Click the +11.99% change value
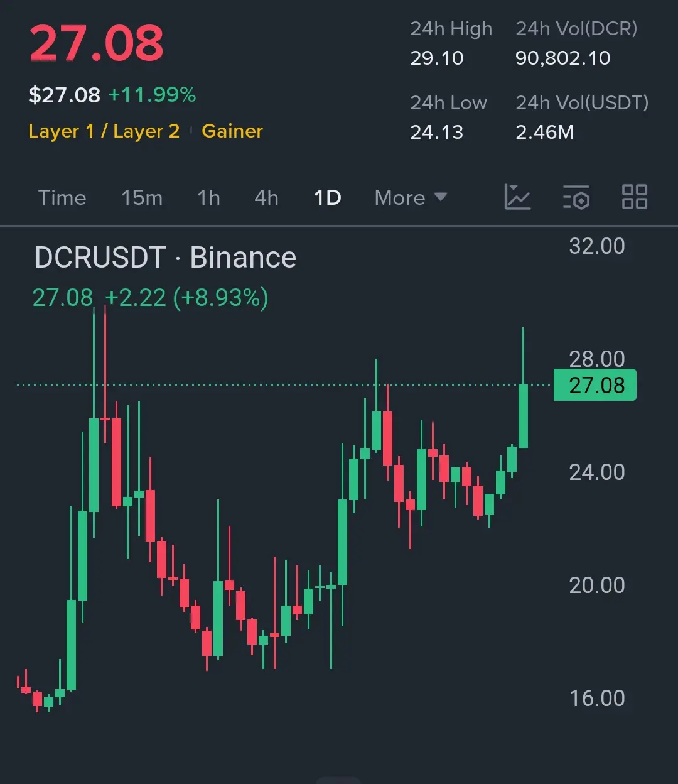The width and height of the screenshot is (678, 784). click(153, 95)
